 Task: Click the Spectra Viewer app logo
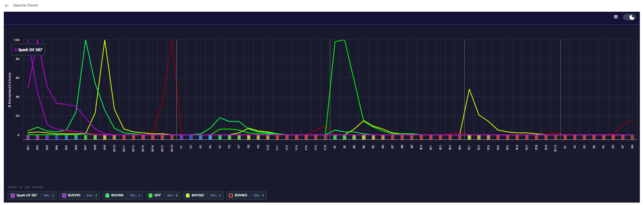click(7, 5)
